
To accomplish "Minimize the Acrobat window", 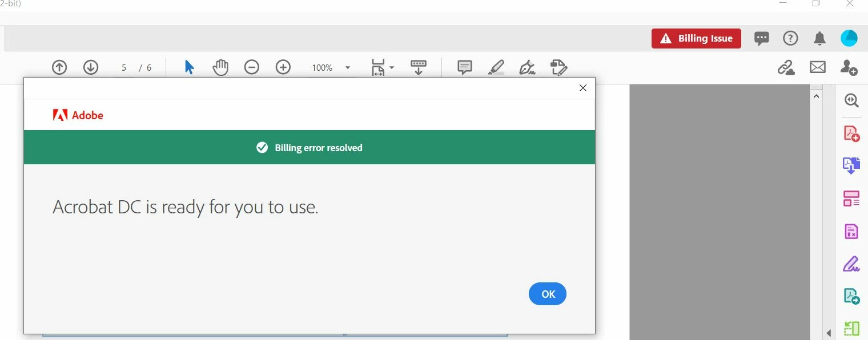I will coord(783,3).
